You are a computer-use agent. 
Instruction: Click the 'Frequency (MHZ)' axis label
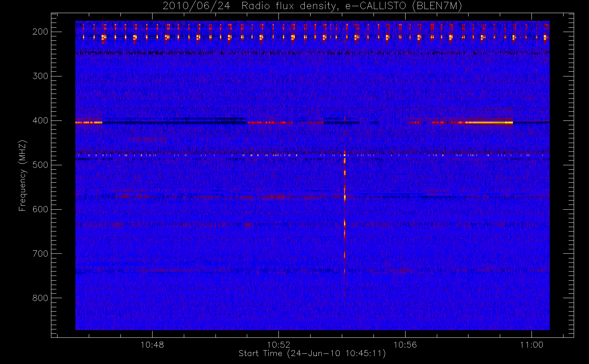tap(23, 175)
